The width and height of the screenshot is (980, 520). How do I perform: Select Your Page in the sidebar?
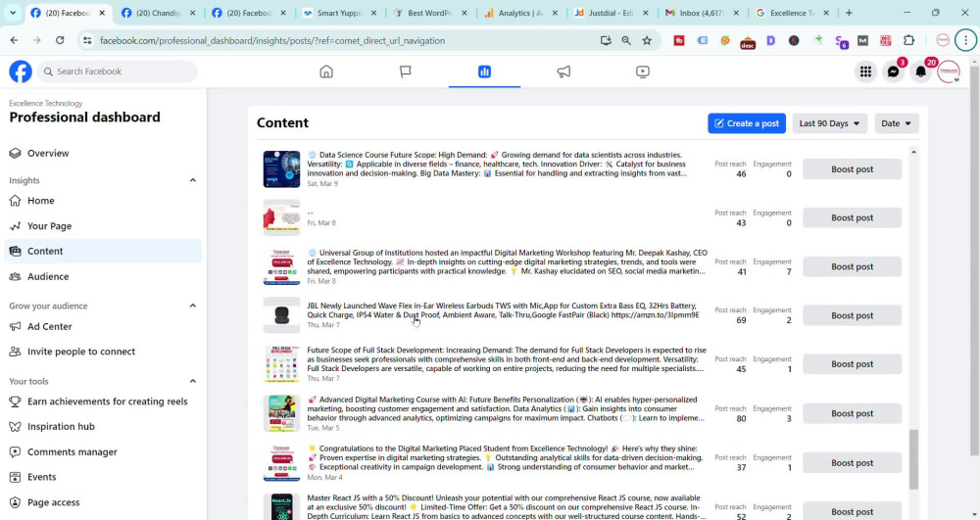coord(103,226)
